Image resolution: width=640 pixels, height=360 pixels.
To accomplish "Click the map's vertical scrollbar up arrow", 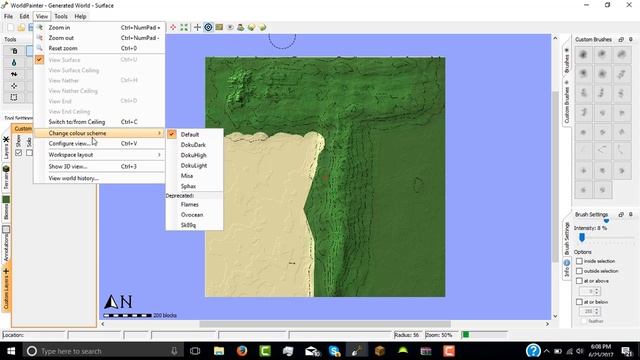I will pos(555,38).
